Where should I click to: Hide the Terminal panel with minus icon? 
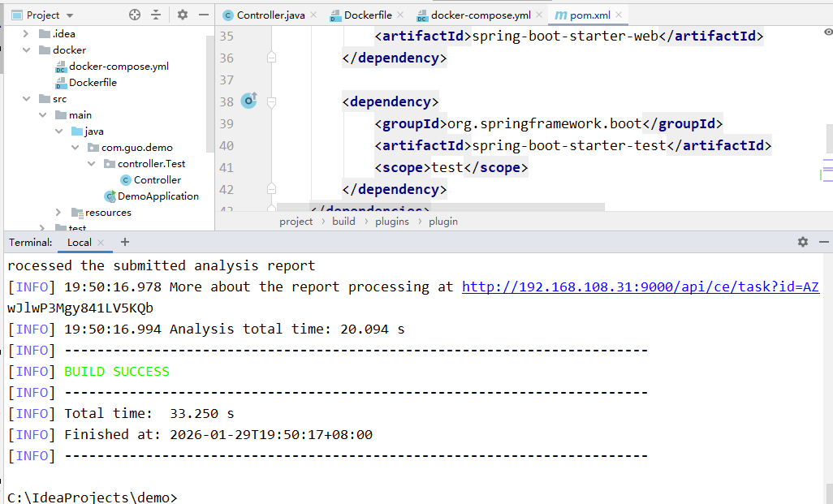tap(824, 242)
